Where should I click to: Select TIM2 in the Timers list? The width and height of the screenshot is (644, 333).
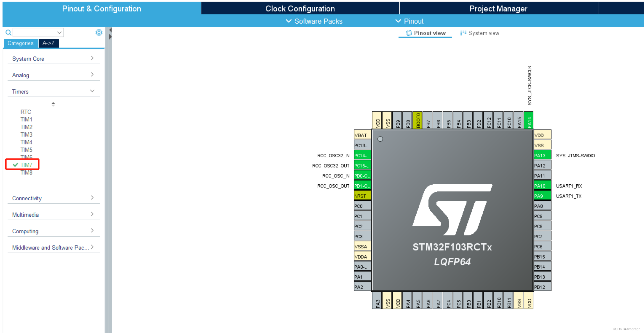(26, 127)
